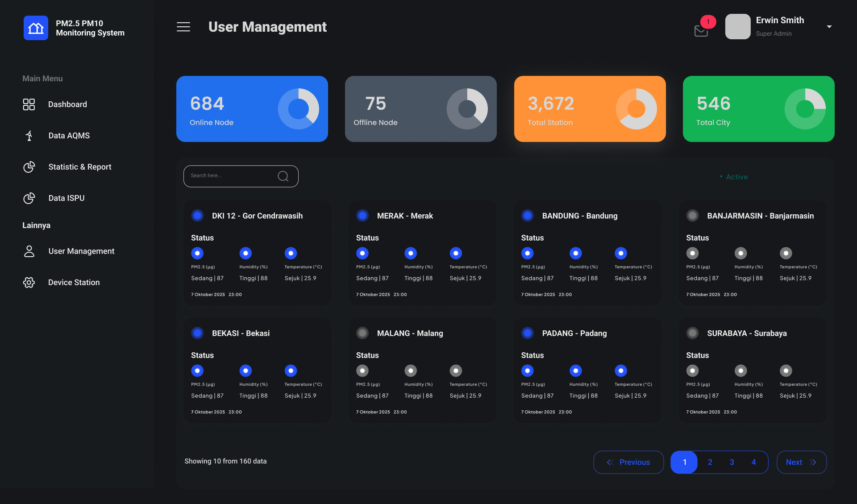This screenshot has height=504, width=857.
Task: Toggle the Humidity status indicator on SURABAYA card
Action: pyautogui.click(x=741, y=371)
